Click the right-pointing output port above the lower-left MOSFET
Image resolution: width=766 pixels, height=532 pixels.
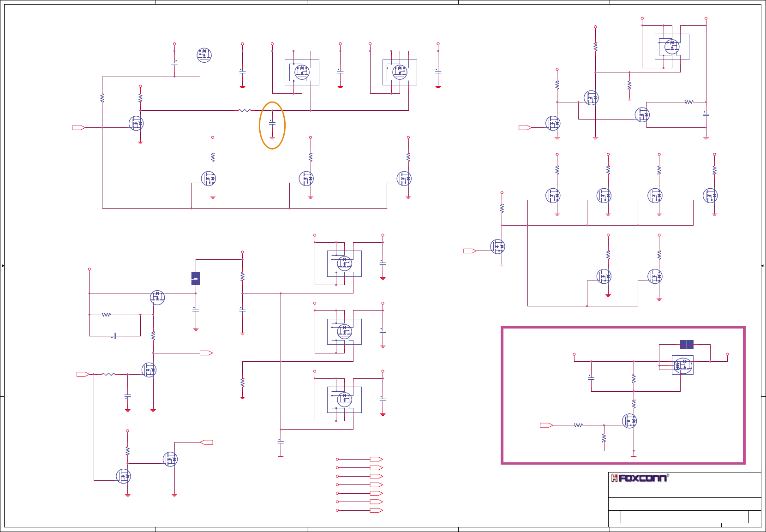point(206,353)
